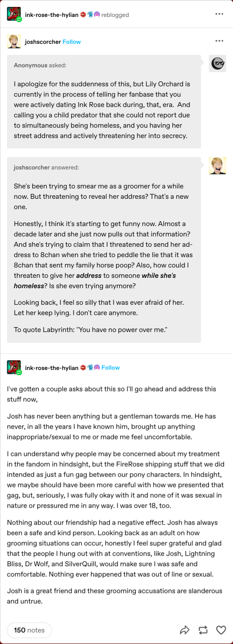Open the ink-rose-the-hylian username in the header
This screenshot has height=644, width=233.
pyautogui.click(x=51, y=15)
